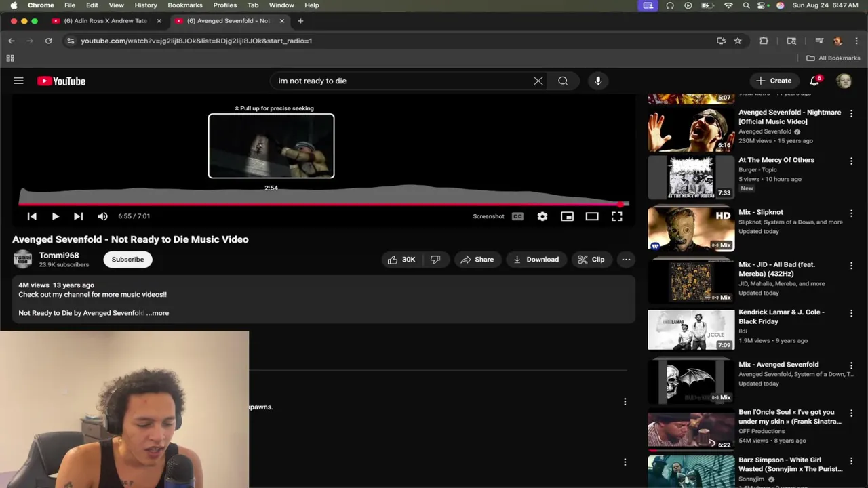868x488 pixels.
Task: Open options for Barz Simpson video
Action: coord(851,461)
